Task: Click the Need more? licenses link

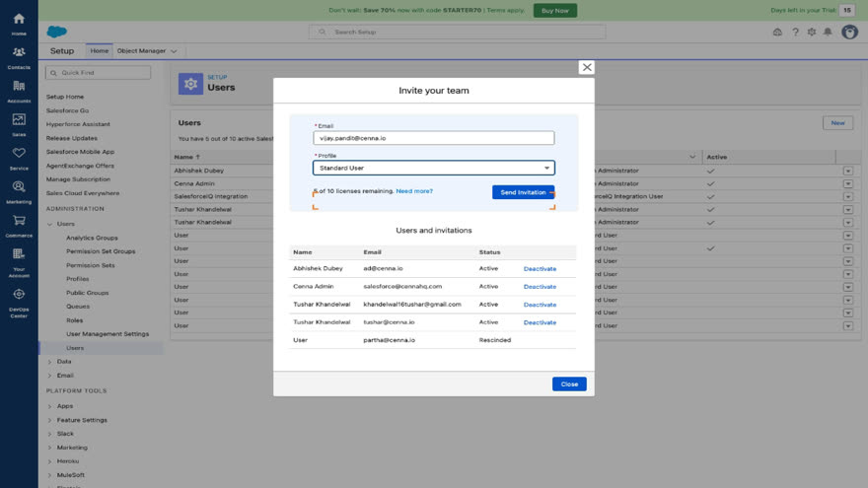Action: [x=414, y=191]
